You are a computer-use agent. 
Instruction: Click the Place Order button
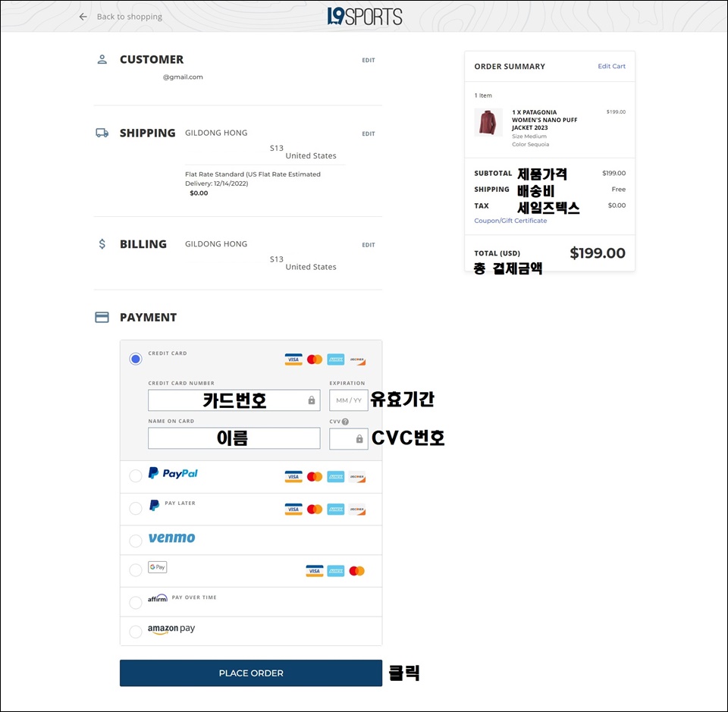point(251,673)
